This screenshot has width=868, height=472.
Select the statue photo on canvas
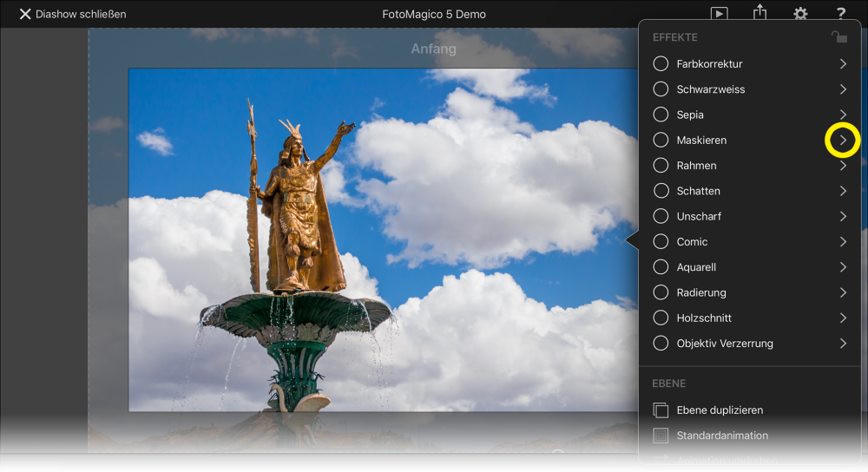pyautogui.click(x=383, y=239)
